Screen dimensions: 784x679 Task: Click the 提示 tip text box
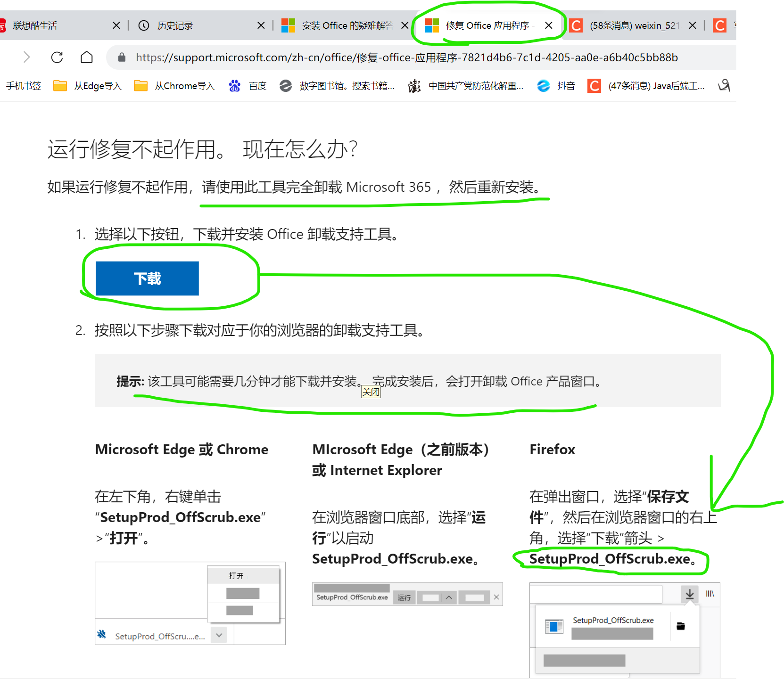point(408,381)
